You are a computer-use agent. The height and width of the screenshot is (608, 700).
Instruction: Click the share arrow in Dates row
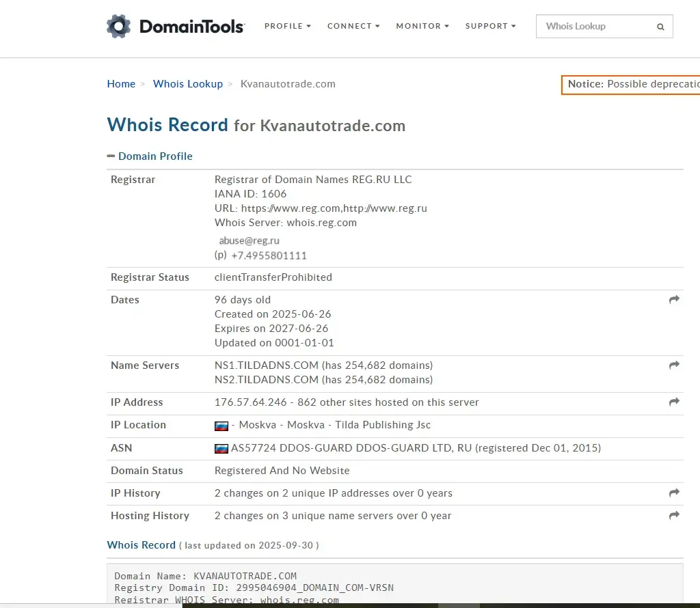point(674,299)
